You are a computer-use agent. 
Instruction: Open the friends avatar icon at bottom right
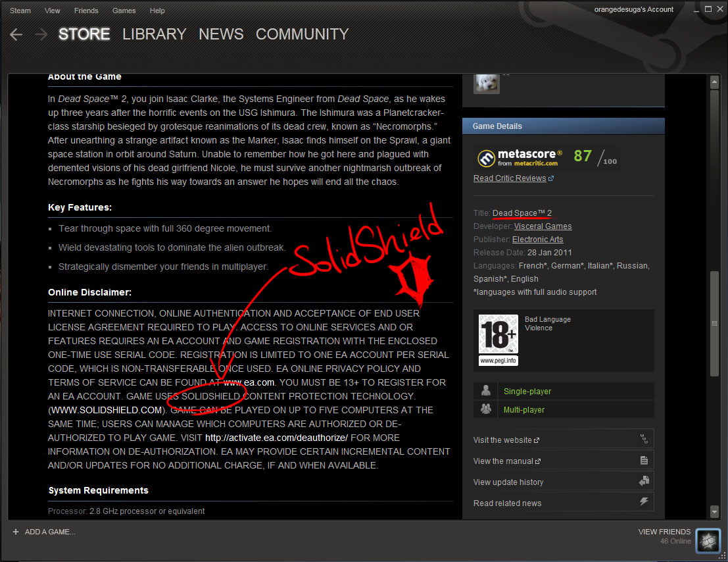[707, 539]
